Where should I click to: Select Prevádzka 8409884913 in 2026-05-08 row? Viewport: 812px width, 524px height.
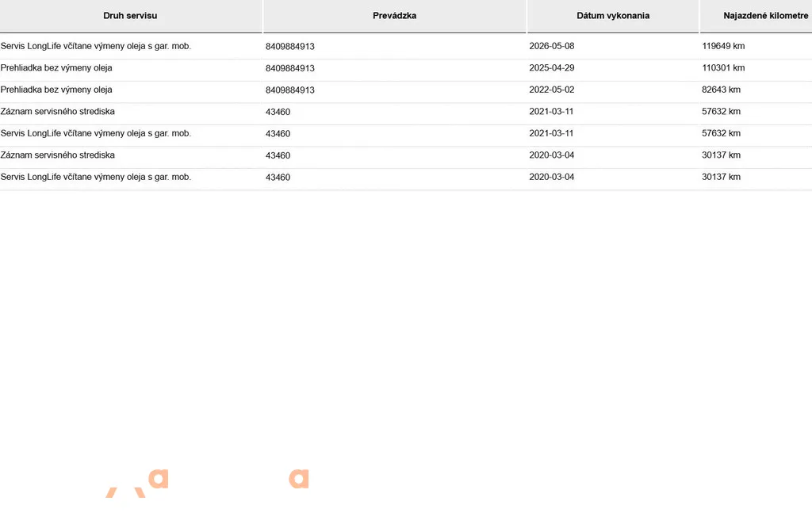(x=290, y=47)
